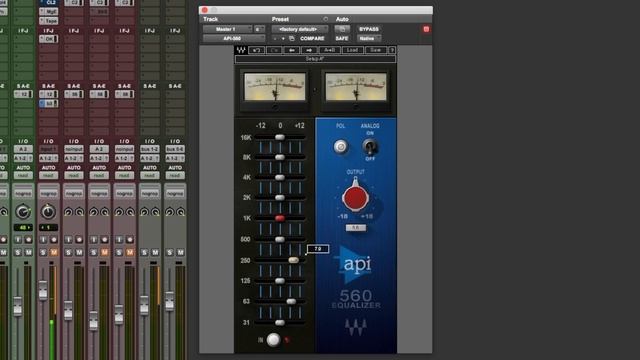The height and width of the screenshot is (360, 640).
Task: Open bus 1-2 input path selector
Action: [150, 149]
